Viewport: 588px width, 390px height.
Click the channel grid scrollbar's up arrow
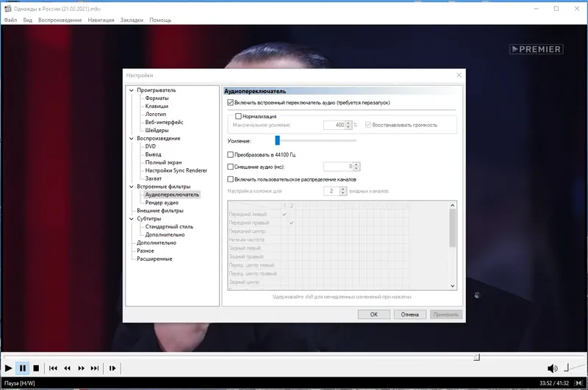point(453,206)
